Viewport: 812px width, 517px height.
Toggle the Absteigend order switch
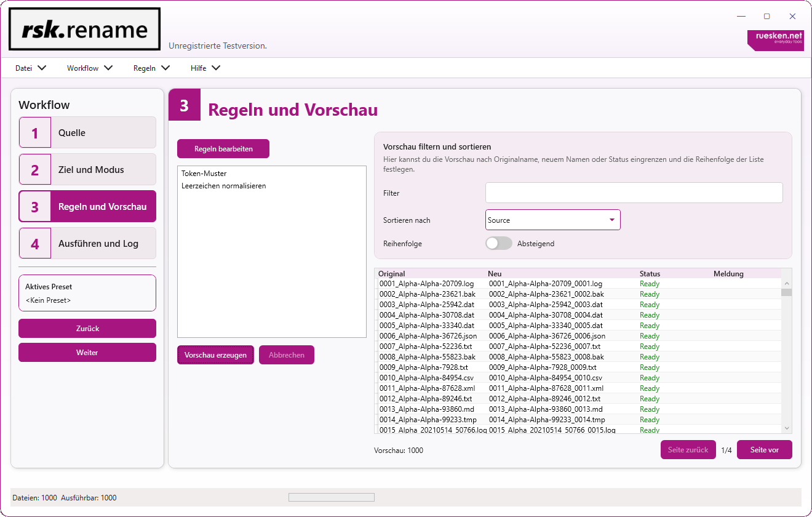click(499, 244)
